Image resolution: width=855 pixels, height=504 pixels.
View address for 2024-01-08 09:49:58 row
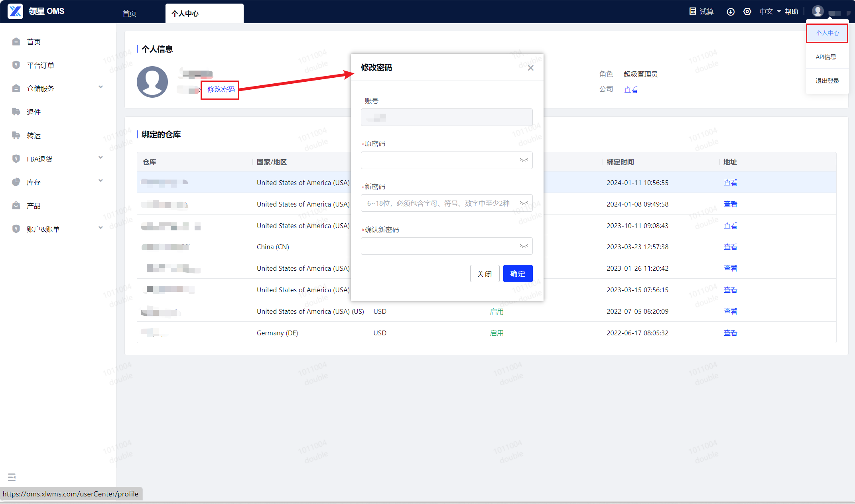731,204
